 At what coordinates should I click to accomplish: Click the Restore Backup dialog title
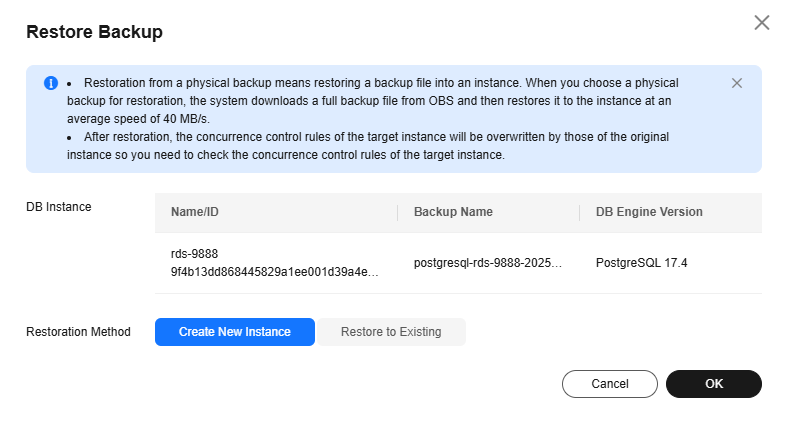[x=94, y=32]
